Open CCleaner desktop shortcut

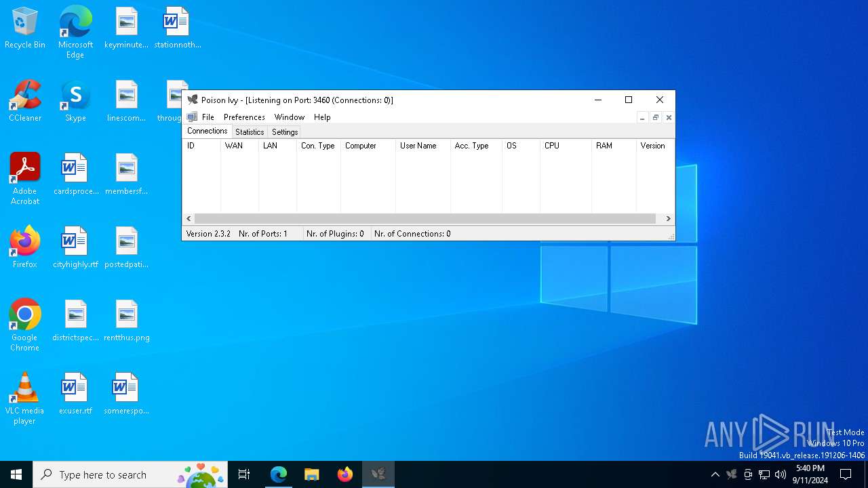(x=25, y=102)
